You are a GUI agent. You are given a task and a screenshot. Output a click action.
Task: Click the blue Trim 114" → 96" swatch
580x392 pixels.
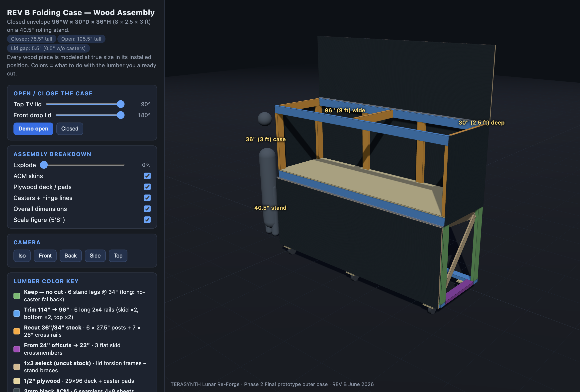point(17,314)
